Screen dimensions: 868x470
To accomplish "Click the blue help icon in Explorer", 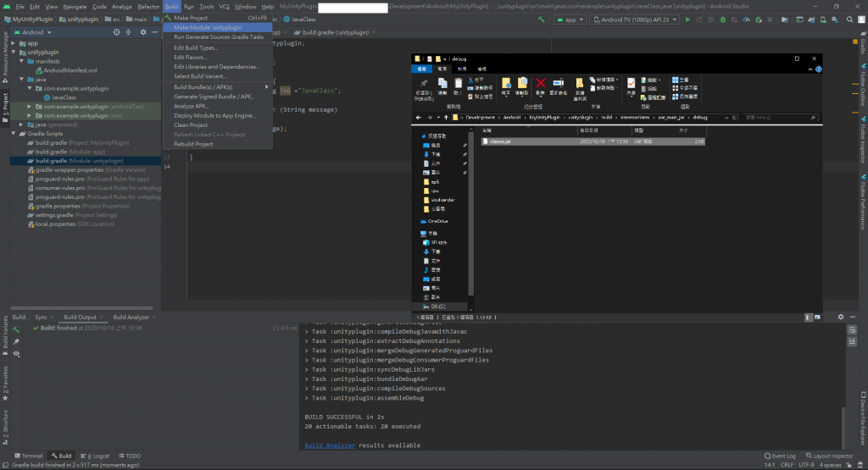I will pyautogui.click(x=818, y=69).
